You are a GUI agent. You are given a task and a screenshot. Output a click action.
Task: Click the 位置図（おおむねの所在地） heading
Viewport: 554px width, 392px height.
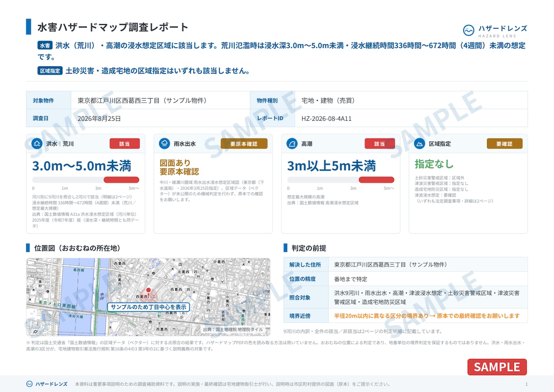click(x=77, y=248)
